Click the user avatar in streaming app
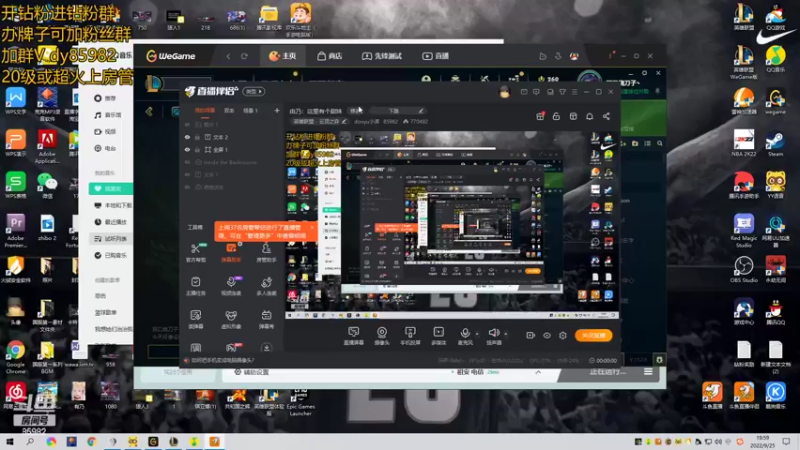Image resolution: width=800 pixels, height=450 pixels. 505,92
